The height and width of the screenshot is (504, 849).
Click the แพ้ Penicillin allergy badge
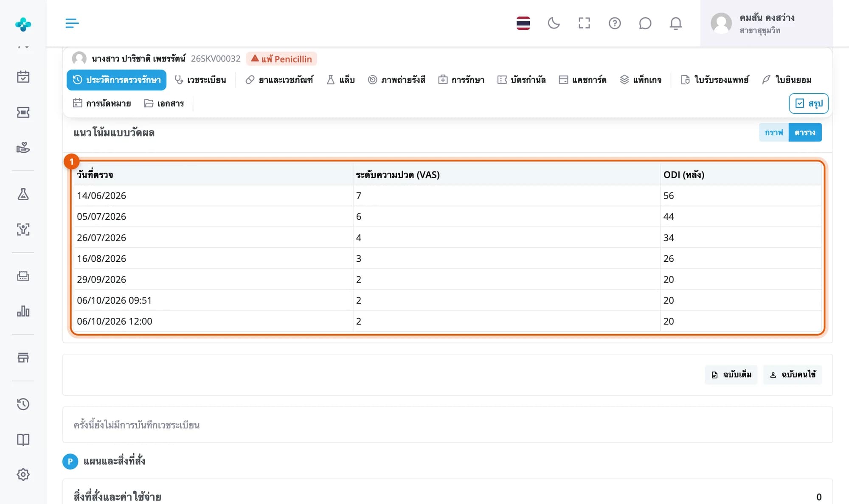(281, 59)
